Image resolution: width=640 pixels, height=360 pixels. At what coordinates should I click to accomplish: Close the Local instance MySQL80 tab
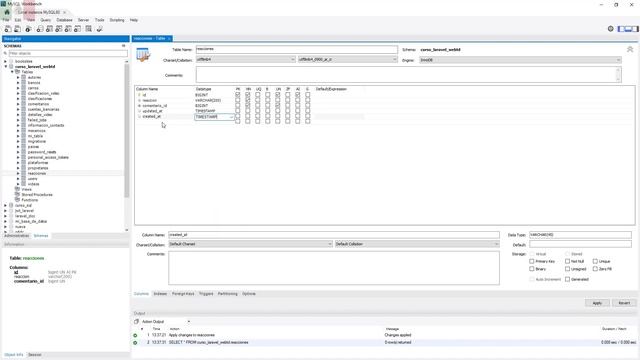click(x=64, y=12)
